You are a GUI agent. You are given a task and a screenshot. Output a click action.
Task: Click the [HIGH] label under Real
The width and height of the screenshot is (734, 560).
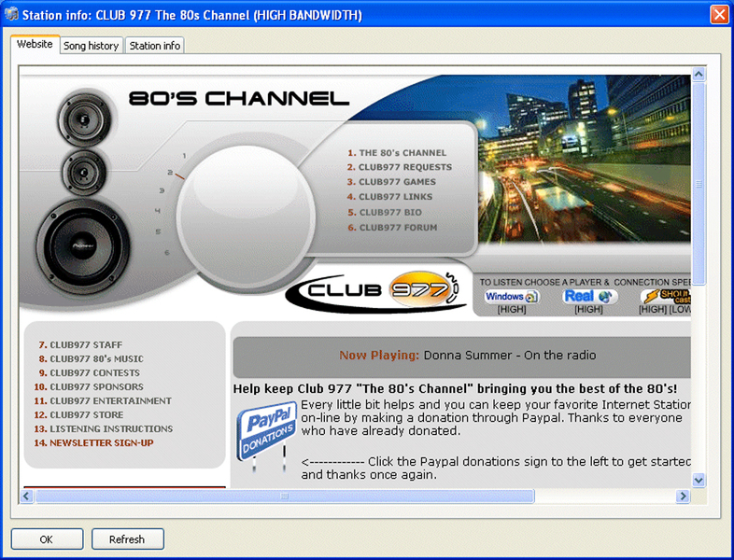tap(589, 310)
